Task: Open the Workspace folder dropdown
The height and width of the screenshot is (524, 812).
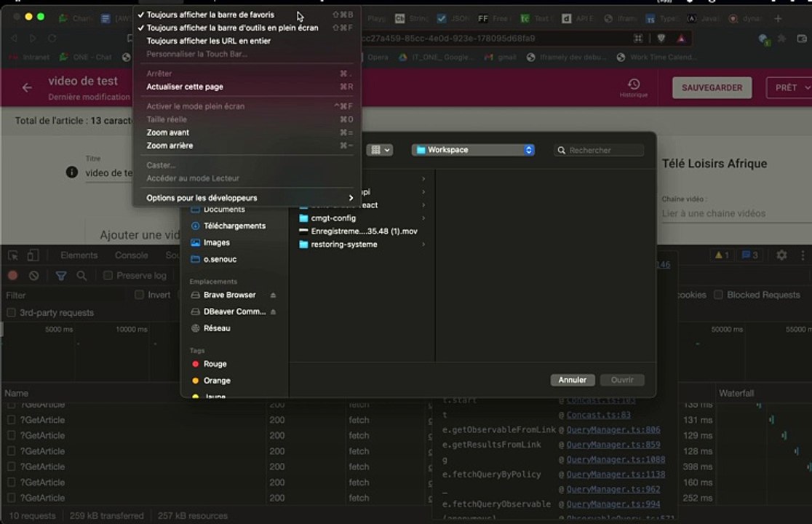Action: [x=474, y=150]
